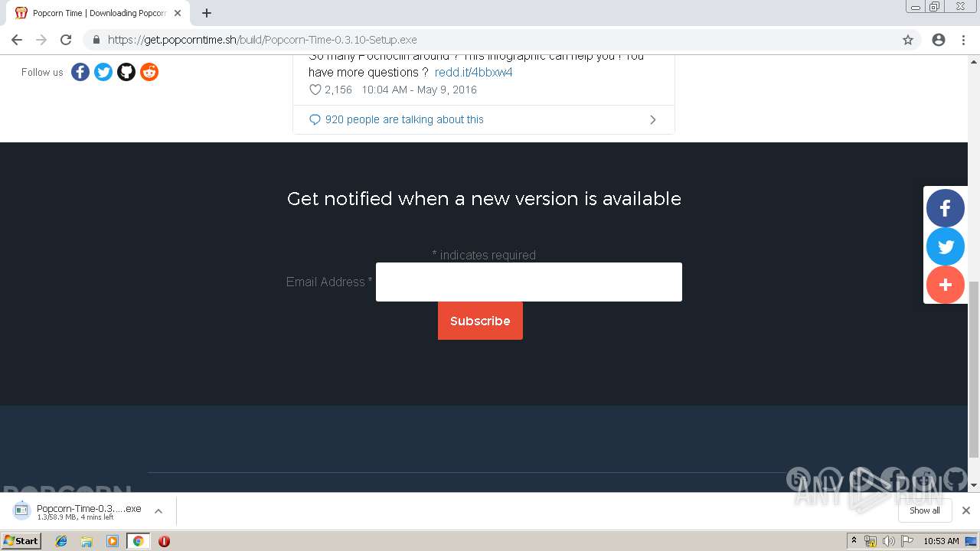Click the Subscribe button
The height and width of the screenshot is (551, 980).
coord(480,321)
